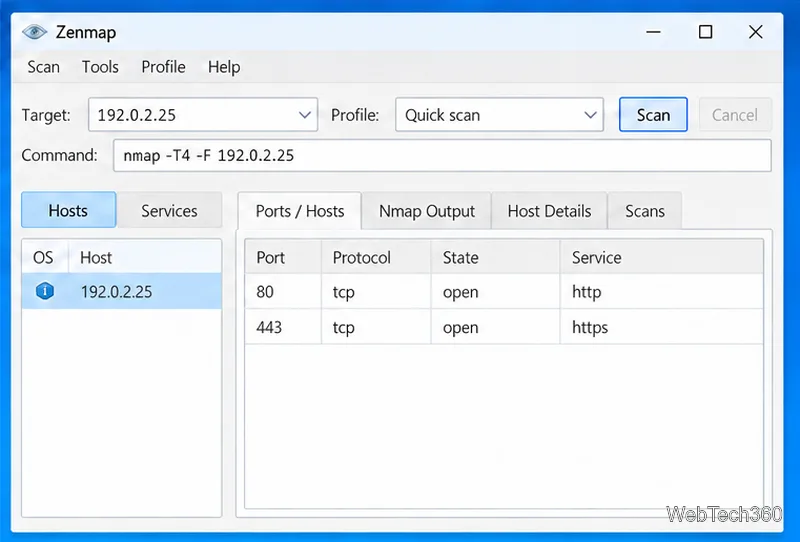Click the Command input field
Screen dimensions: 800x542
[x=442, y=155]
